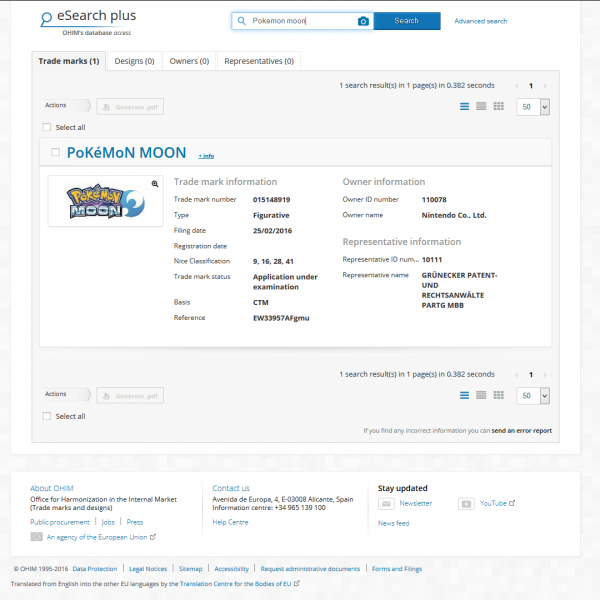Viewport: 600px width, 600px height.
Task: Click the magnifier zoom icon on Pokémon logo
Action: tap(155, 184)
